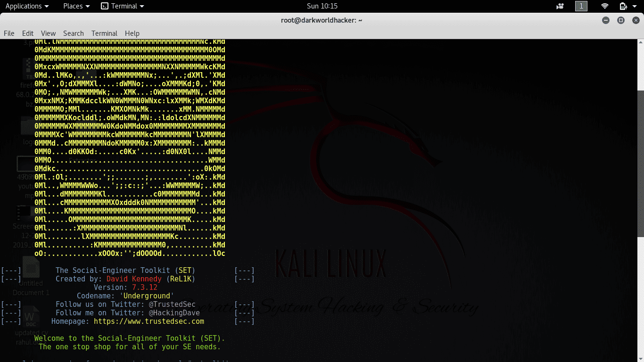Click the 'Underground' codename text
Viewport: 644px width, 362px height.
point(147,296)
